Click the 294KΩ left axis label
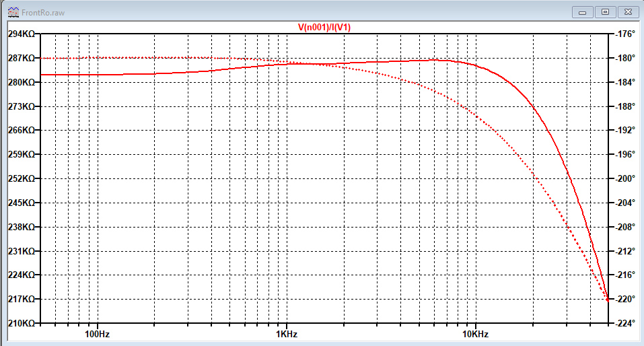Viewport: 644px width, 346px height. 22,34
